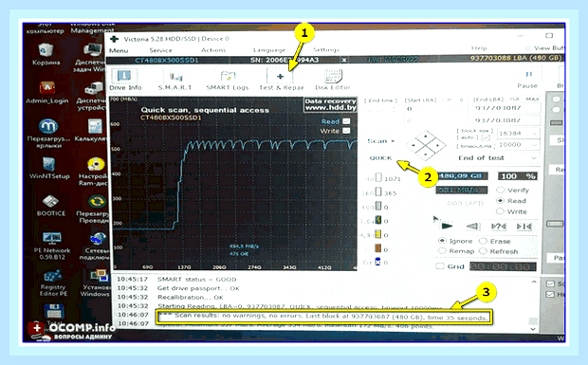This screenshot has height=365, width=588.
Task: Open BOOTICE desktop shortcut
Action: [x=51, y=206]
